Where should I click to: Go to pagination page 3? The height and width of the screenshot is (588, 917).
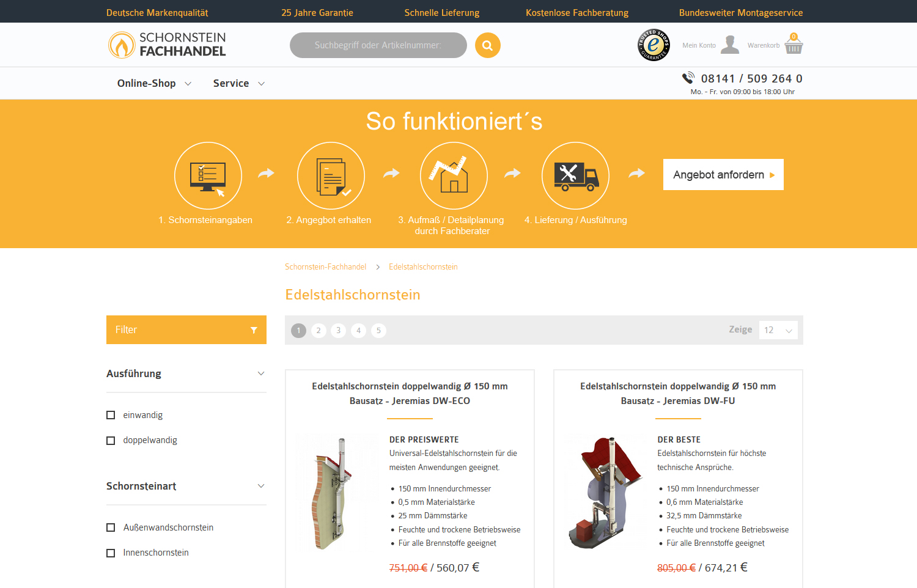click(x=338, y=330)
